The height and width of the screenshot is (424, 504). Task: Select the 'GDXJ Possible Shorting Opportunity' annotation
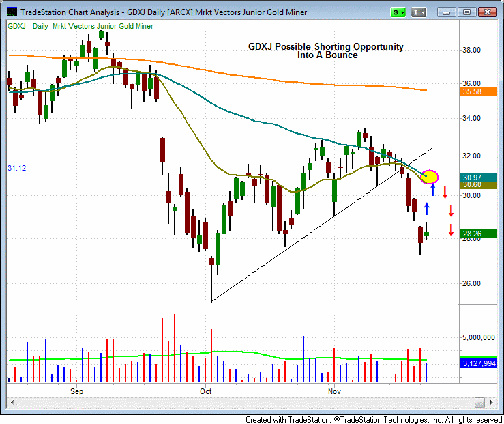click(x=325, y=46)
